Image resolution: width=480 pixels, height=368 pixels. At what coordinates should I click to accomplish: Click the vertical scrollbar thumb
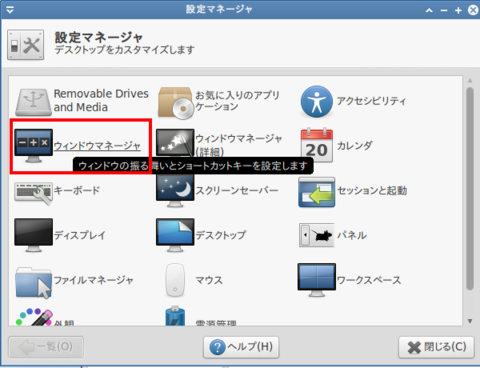tap(470, 189)
